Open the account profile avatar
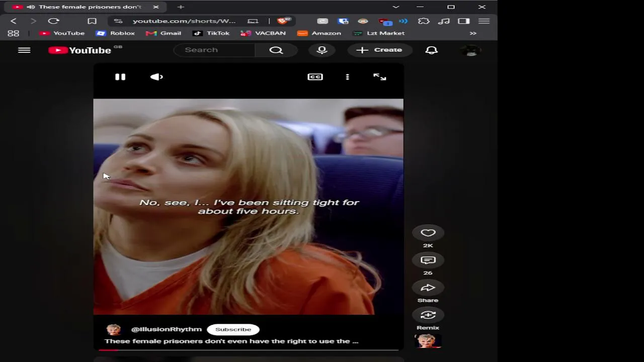Image resolution: width=644 pixels, height=362 pixels. 471,50
